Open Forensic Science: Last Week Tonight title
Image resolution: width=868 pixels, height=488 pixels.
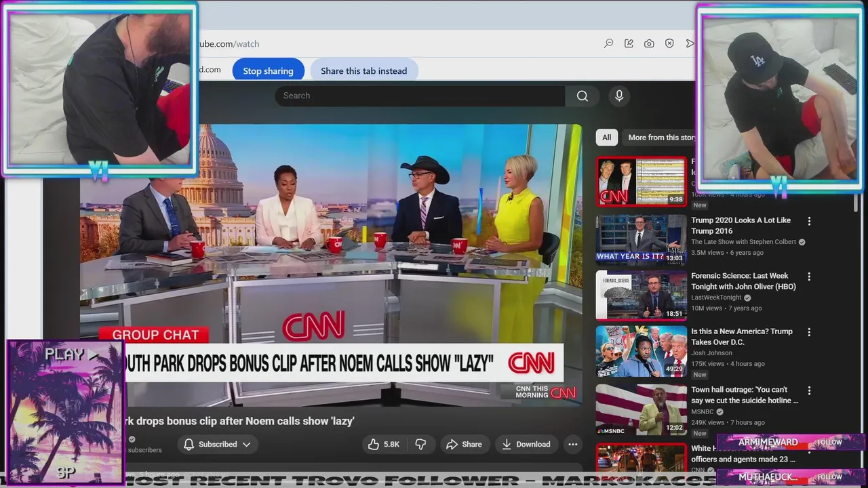pyautogui.click(x=744, y=281)
